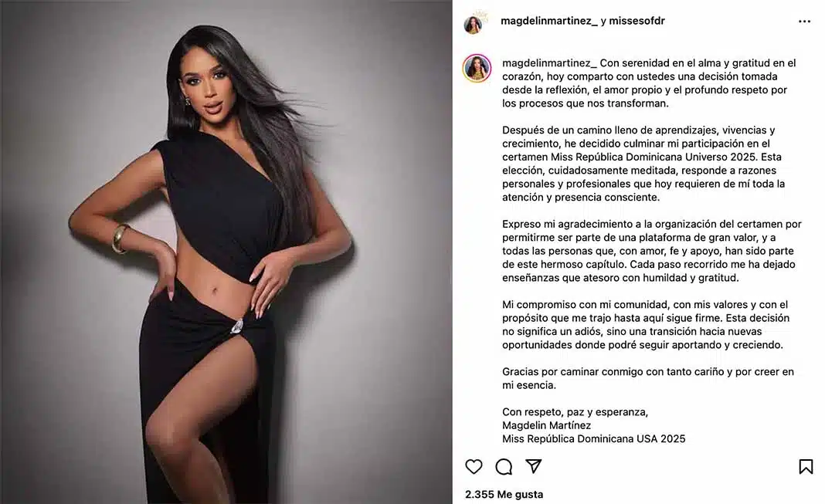Open the story-ringed avatar beside the caption

pos(477,69)
